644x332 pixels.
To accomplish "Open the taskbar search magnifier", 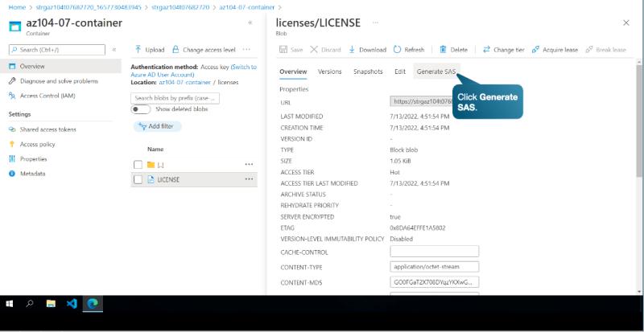I will (30, 304).
